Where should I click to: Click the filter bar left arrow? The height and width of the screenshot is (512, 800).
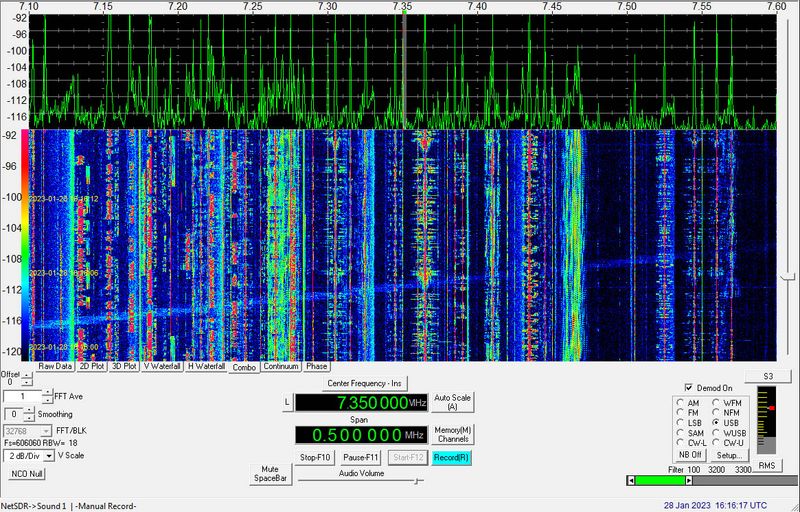click(x=631, y=480)
